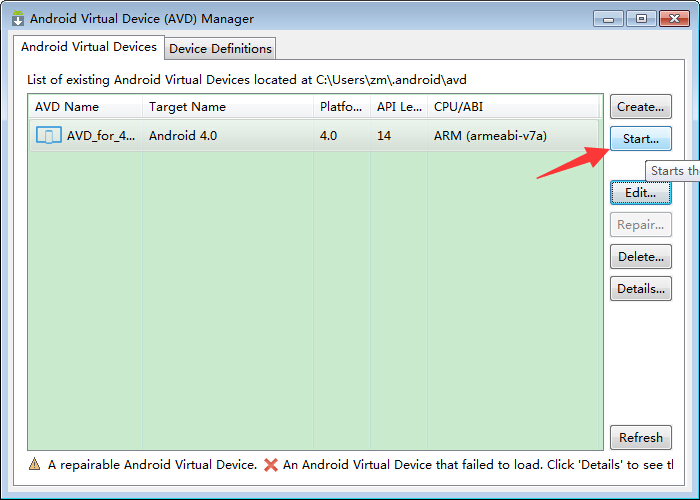Click the Android 4.0 target cell
This screenshot has height=500, width=700.
coord(183,136)
